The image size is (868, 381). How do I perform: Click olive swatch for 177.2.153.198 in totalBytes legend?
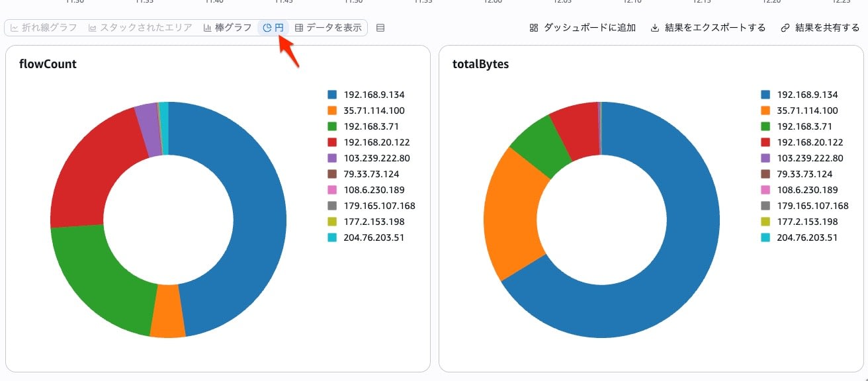pyautogui.click(x=765, y=222)
